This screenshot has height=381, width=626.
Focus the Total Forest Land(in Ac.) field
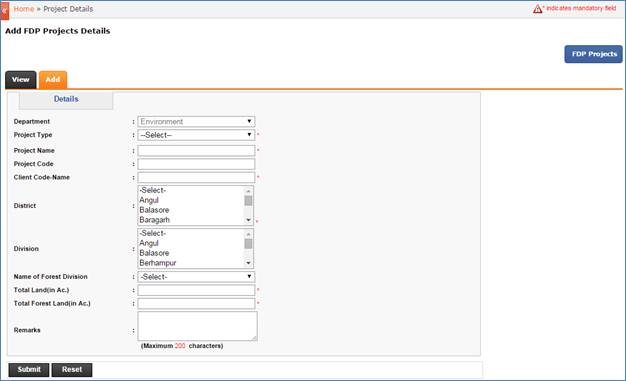[x=196, y=304]
